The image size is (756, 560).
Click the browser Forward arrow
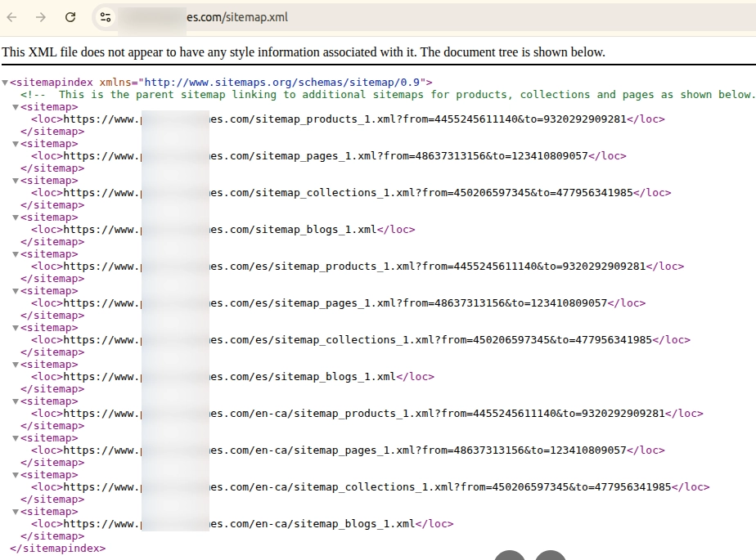41,17
